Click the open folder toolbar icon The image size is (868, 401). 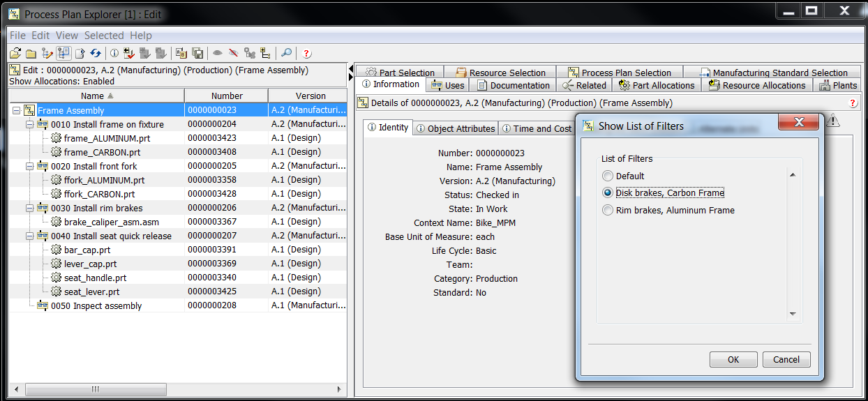pos(15,53)
